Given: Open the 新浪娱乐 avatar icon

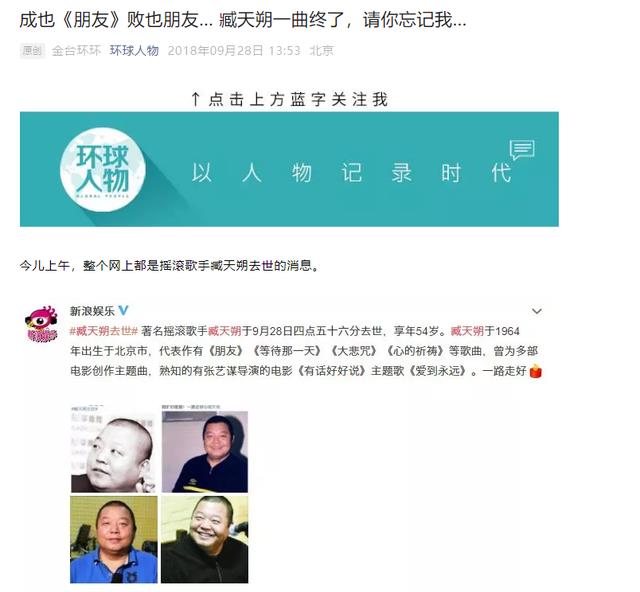Looking at the screenshot, I should click(x=41, y=324).
